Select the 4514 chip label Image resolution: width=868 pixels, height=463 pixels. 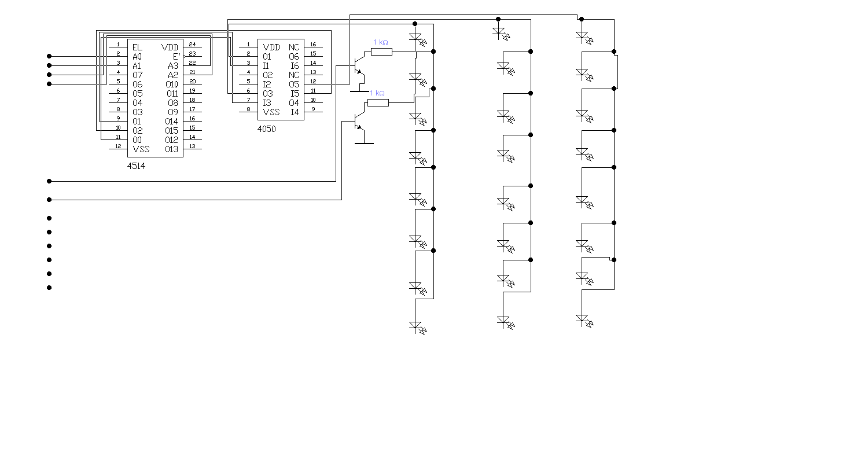137,166
